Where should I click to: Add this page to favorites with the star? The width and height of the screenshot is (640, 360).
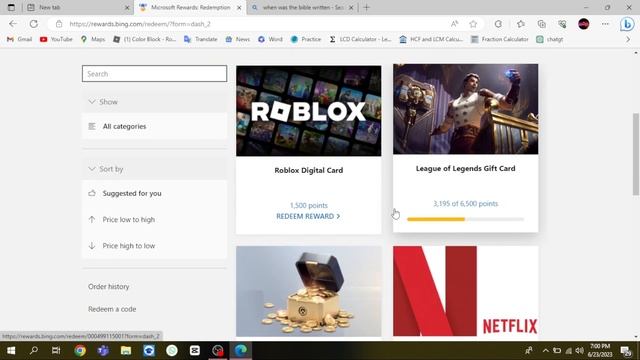(473, 24)
